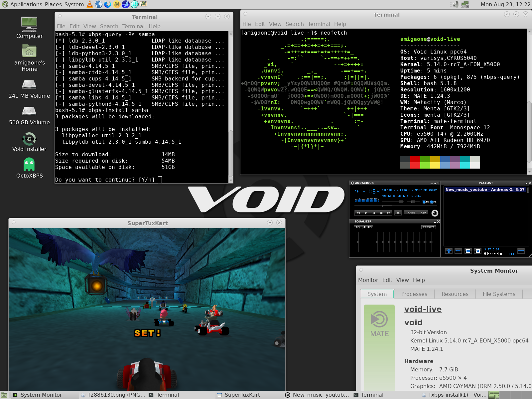Click the date and time clock
Screen dimensions: 532x399
pyautogui.click(x=505, y=4)
